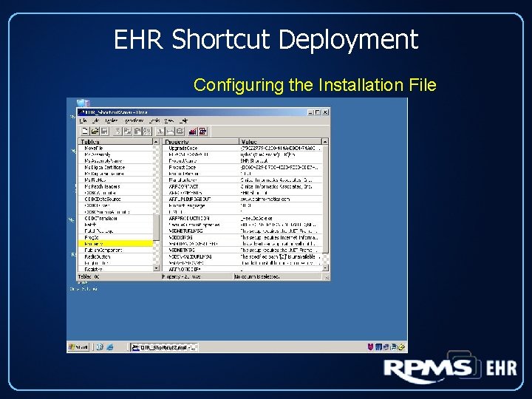Click the New file toolbar icon
Viewport: 532px width, 399px height.
[x=85, y=132]
